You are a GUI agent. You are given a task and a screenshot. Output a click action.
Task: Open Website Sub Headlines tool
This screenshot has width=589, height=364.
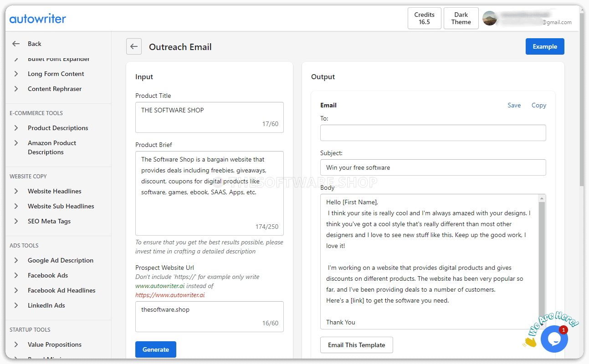pos(61,206)
